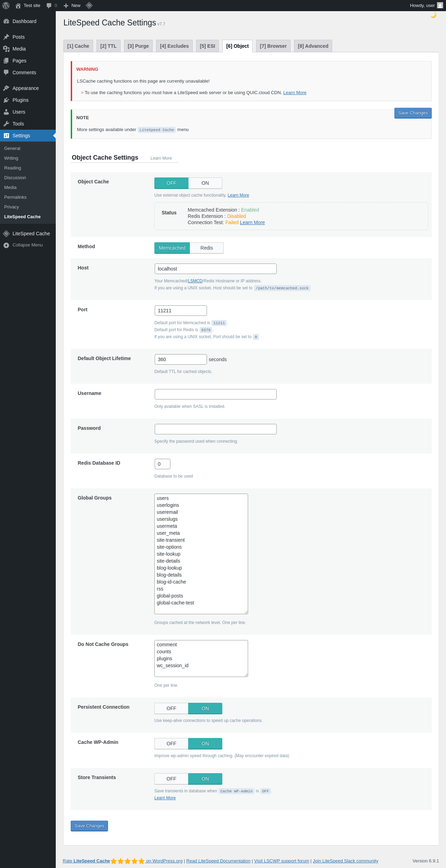The image size is (446, 868).
Task: Select Redis as the Method
Action: (206, 248)
